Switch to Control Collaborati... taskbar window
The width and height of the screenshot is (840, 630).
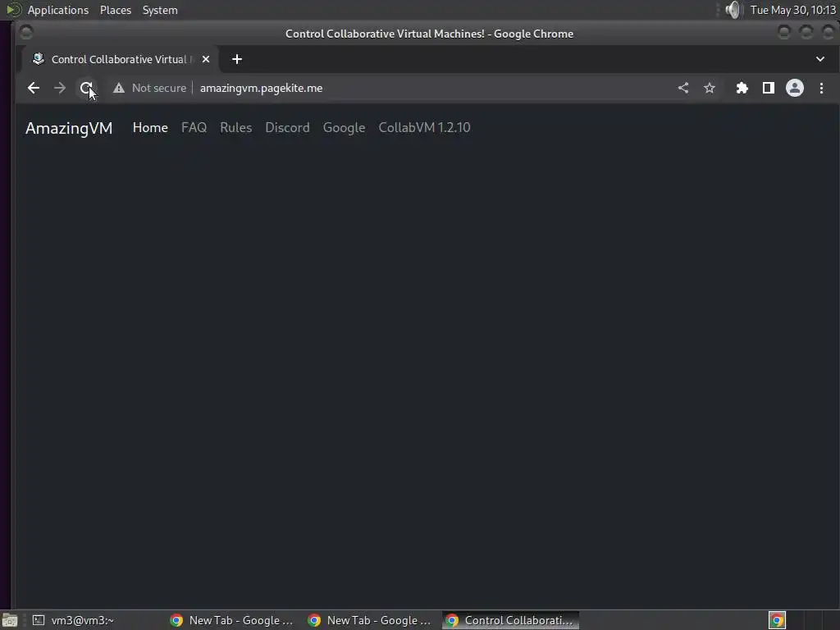pyautogui.click(x=510, y=620)
